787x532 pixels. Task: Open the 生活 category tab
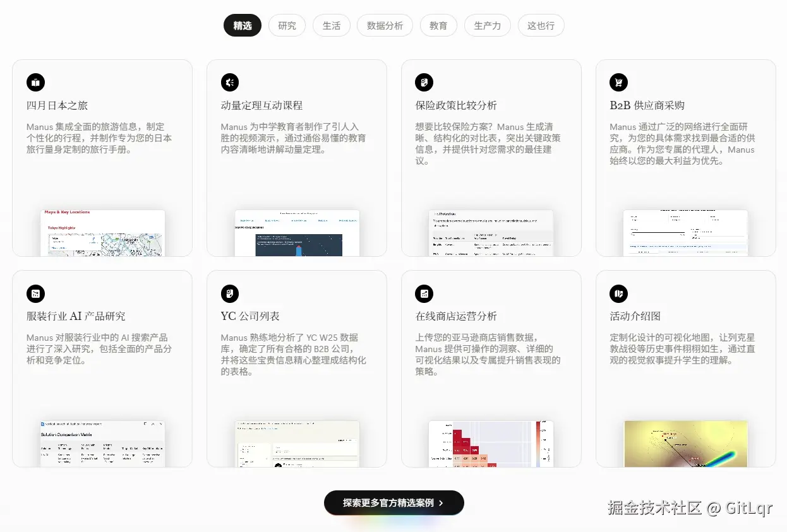(x=332, y=26)
